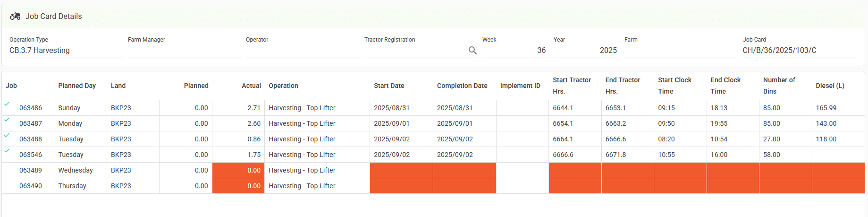Click the Operator input field
This screenshot has width=868, height=217.
point(303,51)
